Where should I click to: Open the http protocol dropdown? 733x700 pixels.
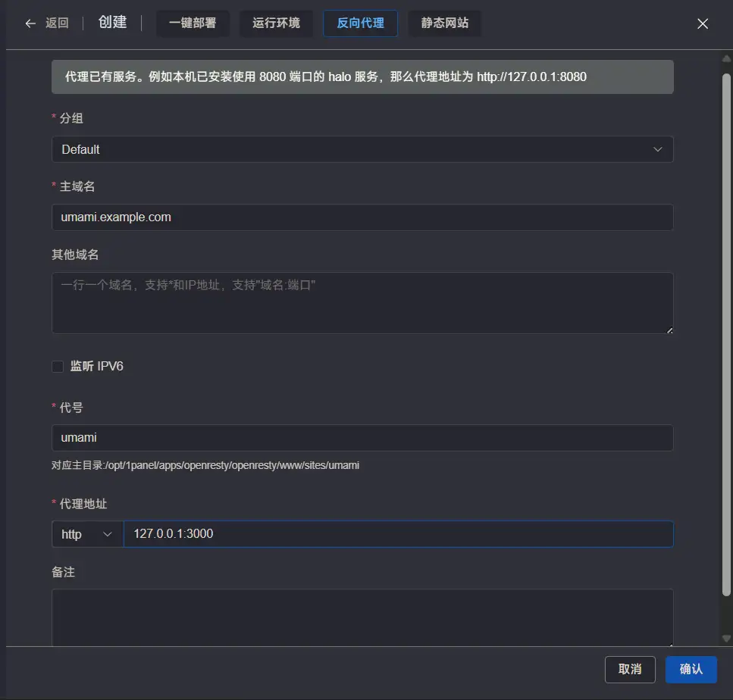pyautogui.click(x=87, y=534)
